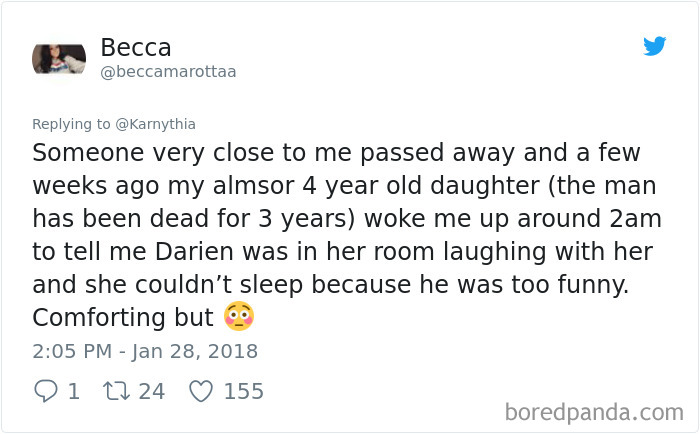700x434 pixels.
Task: Click the flushed face emoji
Action: click(239, 317)
